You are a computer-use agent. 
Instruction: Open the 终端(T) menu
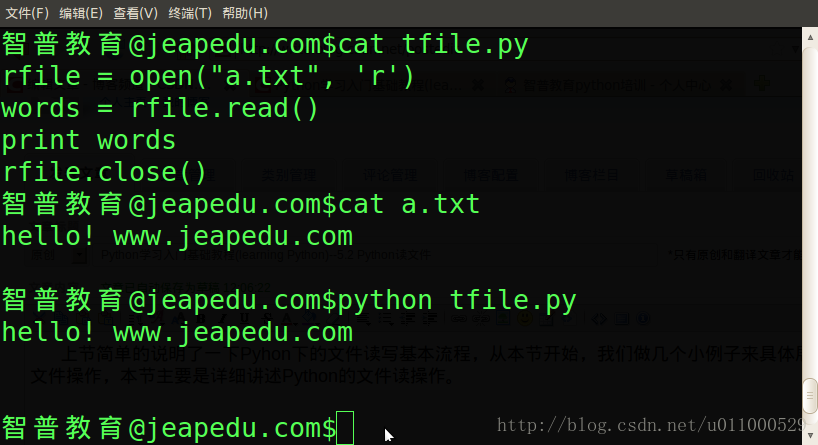click(x=190, y=13)
